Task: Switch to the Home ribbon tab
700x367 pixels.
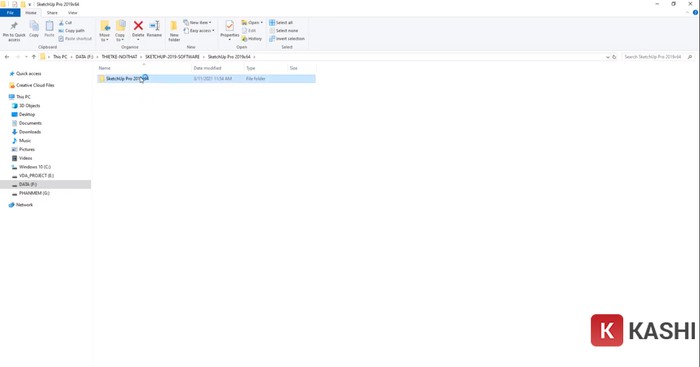Action: 31,13
